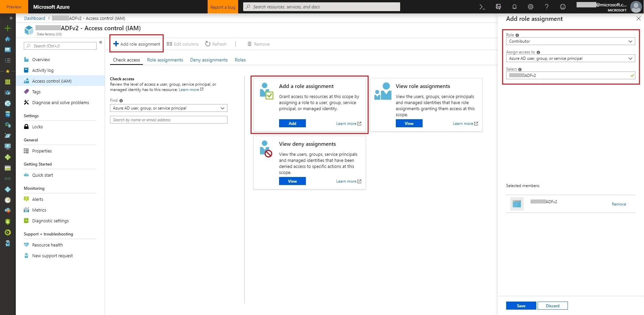Open the directory and subscription filter
Viewport: 644px width, 315px height.
[x=498, y=7]
